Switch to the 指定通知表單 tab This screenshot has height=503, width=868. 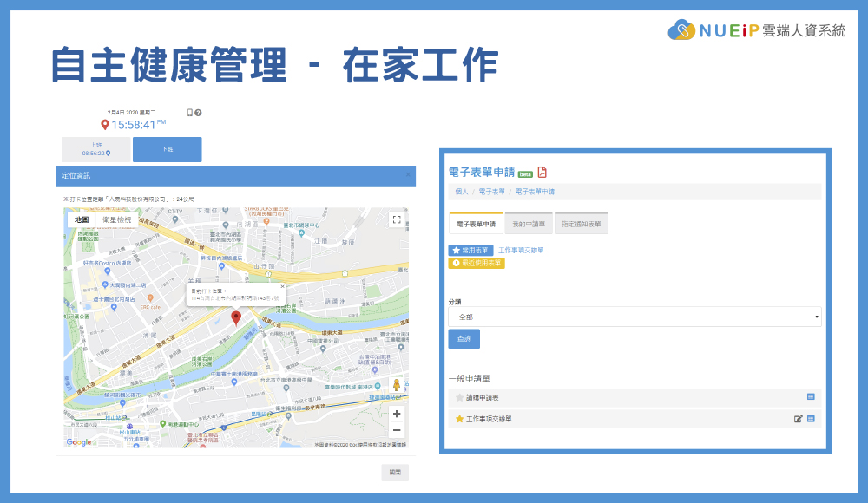582,224
